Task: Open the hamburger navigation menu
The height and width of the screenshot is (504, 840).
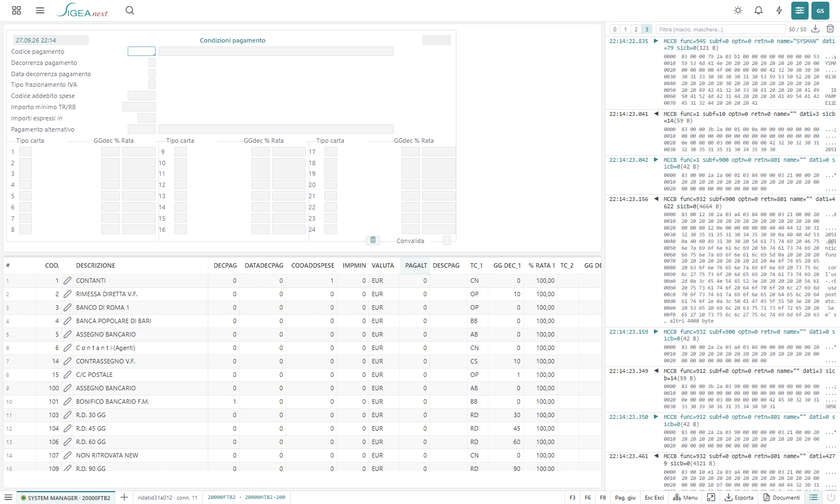Action: [40, 10]
